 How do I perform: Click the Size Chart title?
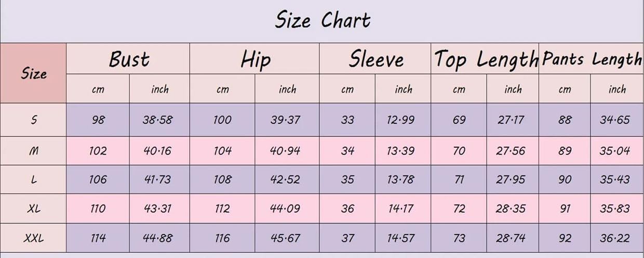point(322,21)
